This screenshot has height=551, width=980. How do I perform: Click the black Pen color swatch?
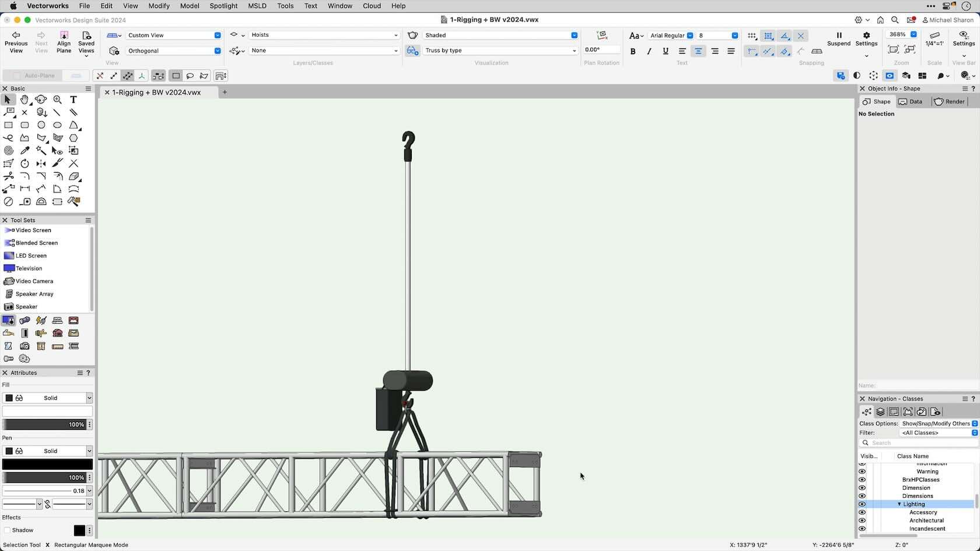(47, 464)
